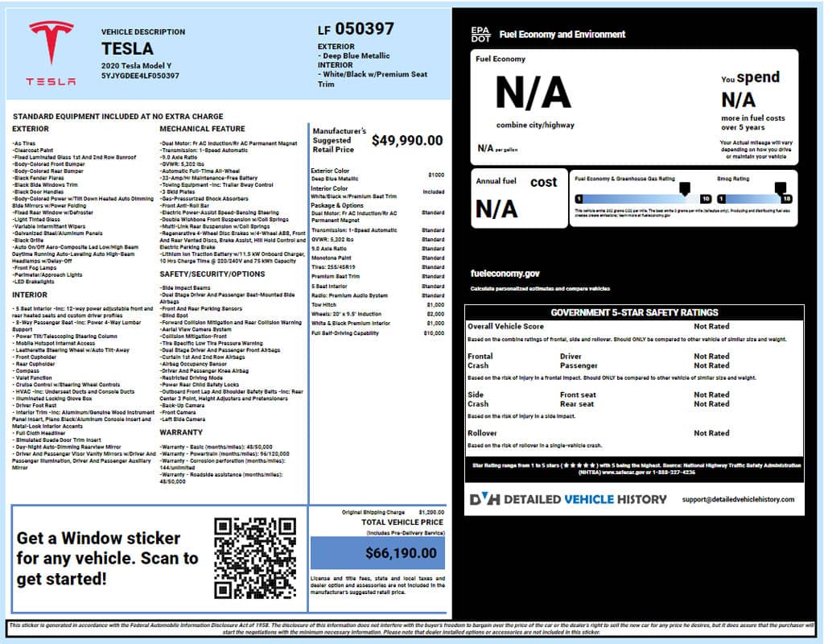Click the red TESLA wordmark under the logo
Image resolution: width=824 pixels, height=644 pixels.
51,81
